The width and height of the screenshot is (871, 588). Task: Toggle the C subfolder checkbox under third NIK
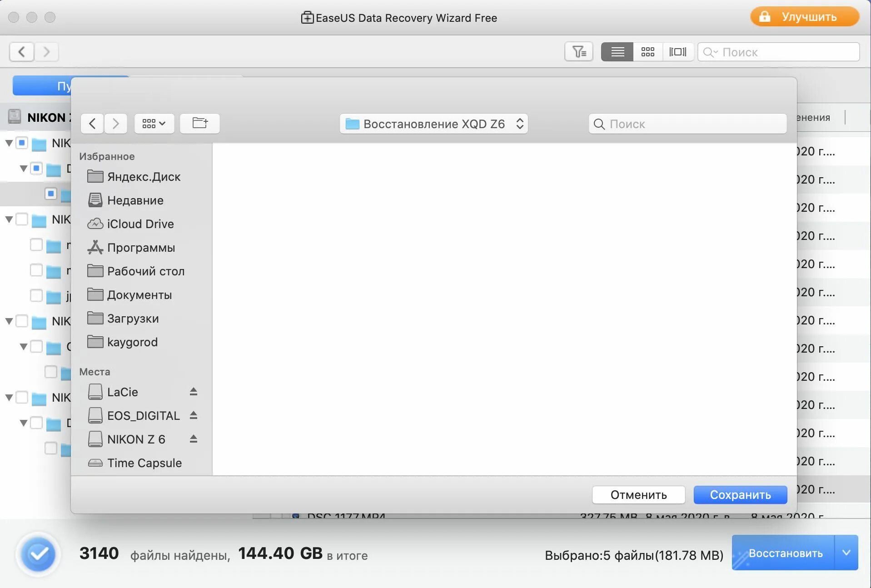36,346
